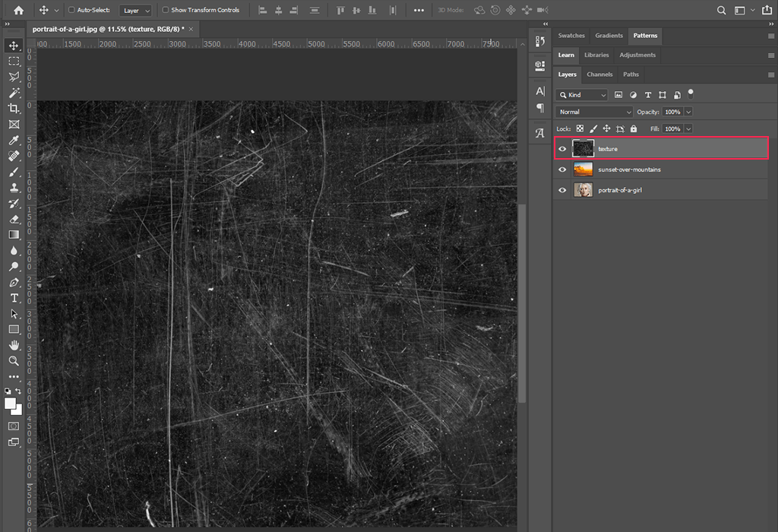Select the Eyedropper tool
The height and width of the screenshot is (532, 778).
(x=14, y=141)
